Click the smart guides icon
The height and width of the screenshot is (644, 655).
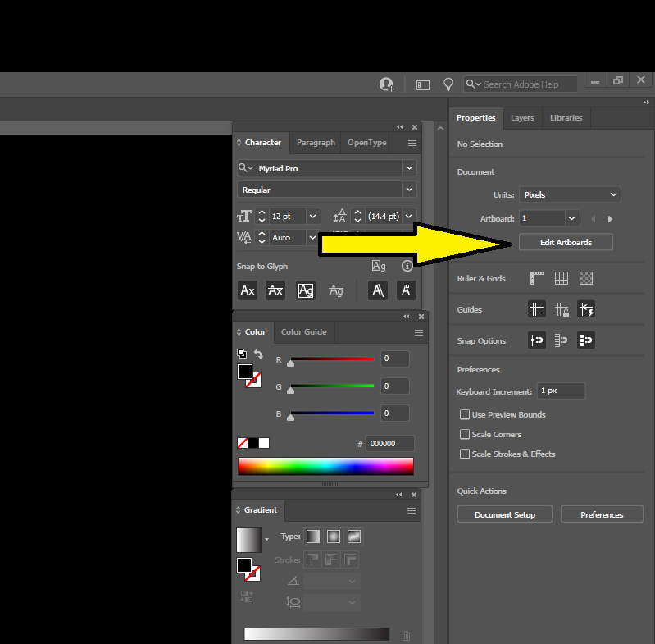pos(586,309)
